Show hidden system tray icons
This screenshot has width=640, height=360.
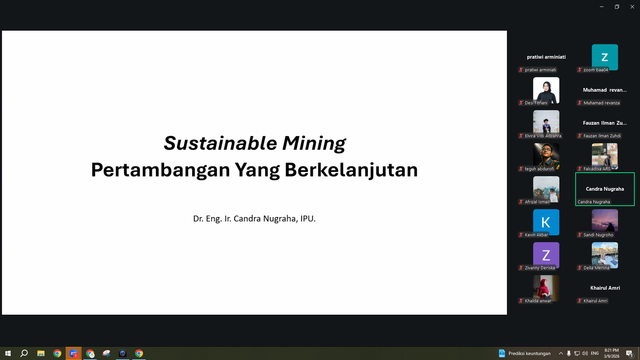561,353
